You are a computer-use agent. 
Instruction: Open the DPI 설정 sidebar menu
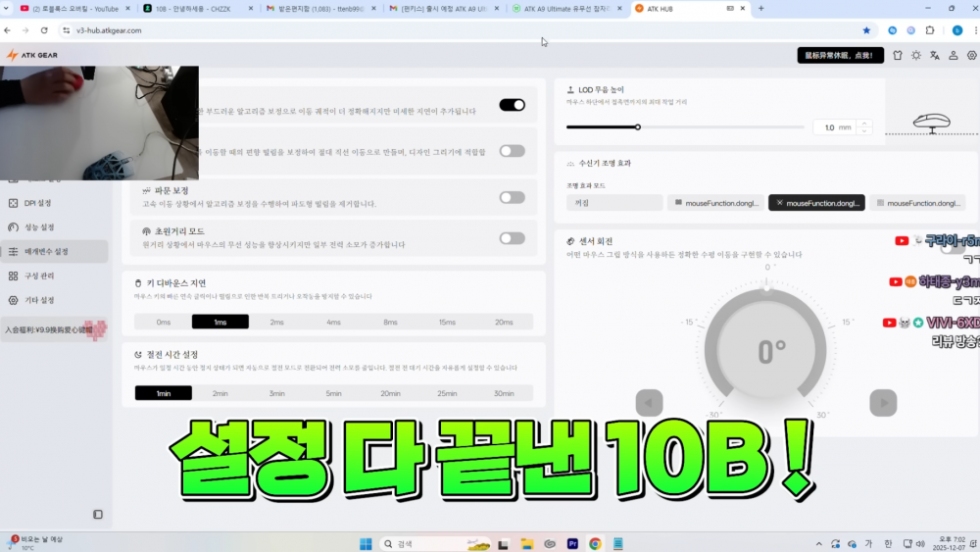pos(39,203)
